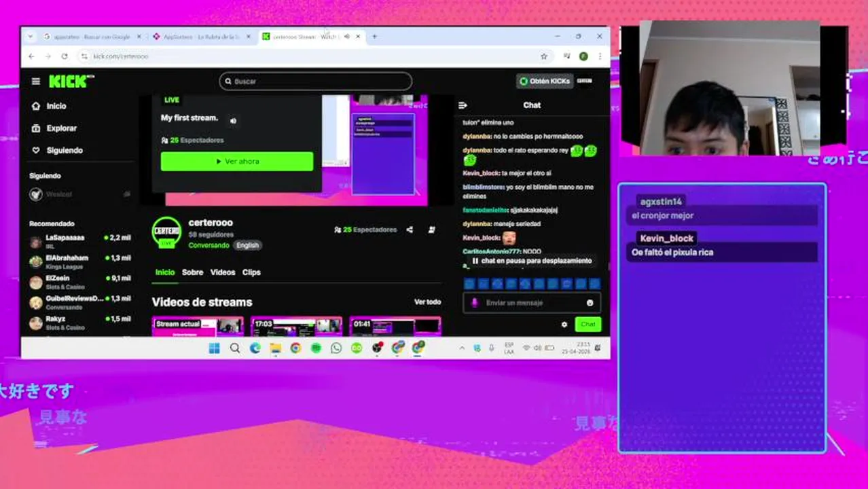Open the Kick hamburger sidebar menu
The height and width of the screenshot is (489, 868).
click(x=35, y=81)
